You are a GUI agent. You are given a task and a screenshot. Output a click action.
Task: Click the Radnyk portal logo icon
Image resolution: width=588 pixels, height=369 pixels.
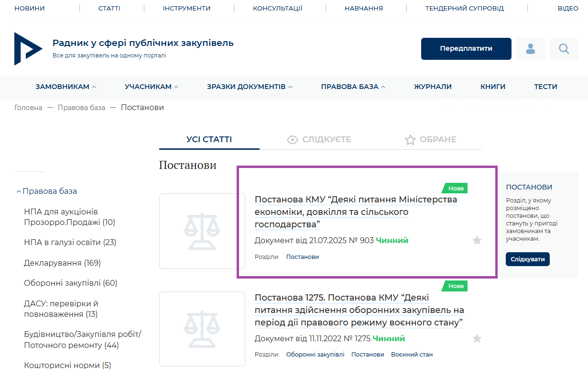pos(28,49)
